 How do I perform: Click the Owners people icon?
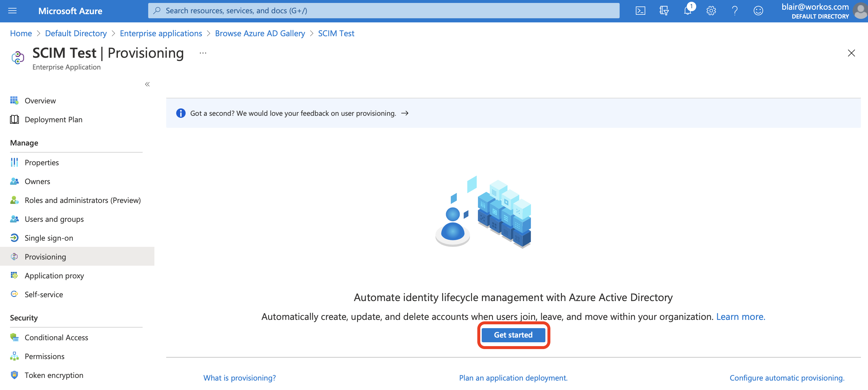(x=14, y=181)
